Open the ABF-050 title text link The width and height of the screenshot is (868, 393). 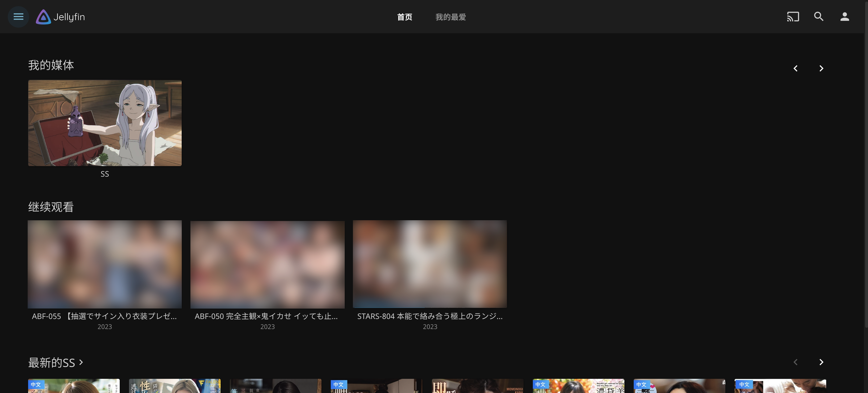tap(266, 316)
